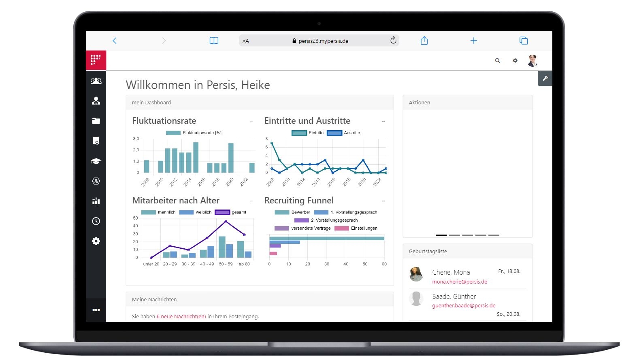Toggle the Fluktuationsrate [%] legend series
Image resolution: width=639 pixels, height=364 pixels.
pos(194,133)
